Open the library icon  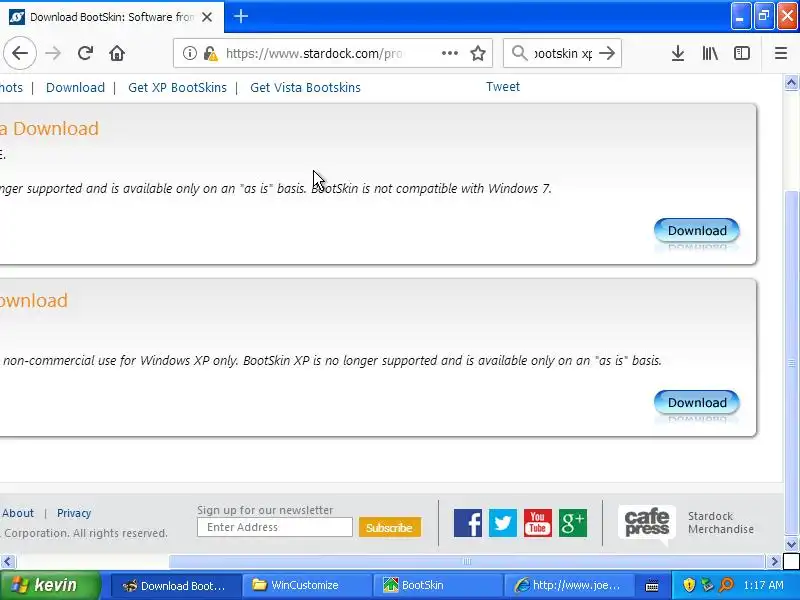(710, 53)
